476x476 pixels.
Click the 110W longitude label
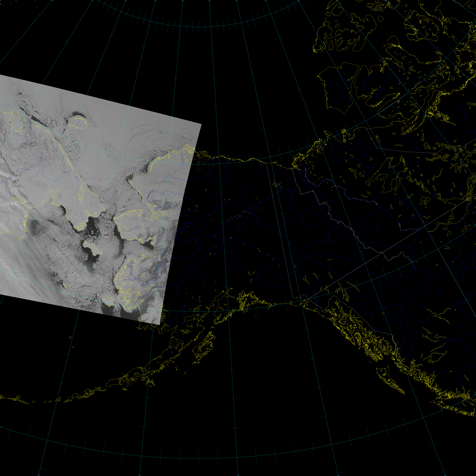[x=337, y=1]
